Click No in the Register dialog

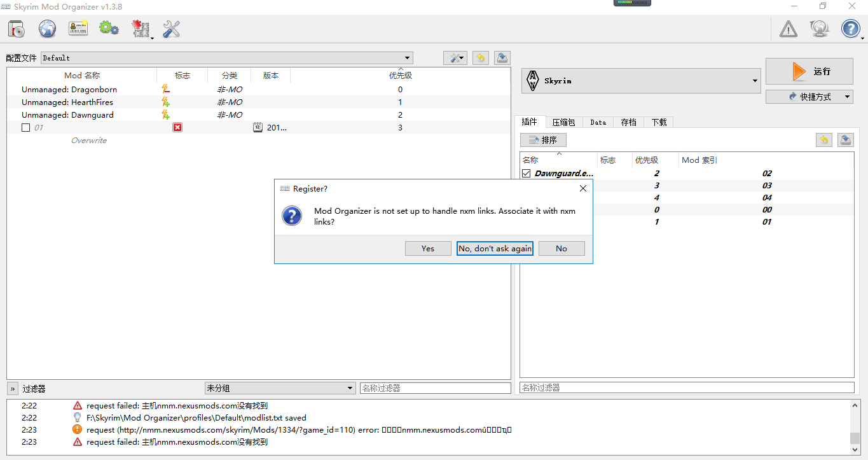pyautogui.click(x=561, y=248)
